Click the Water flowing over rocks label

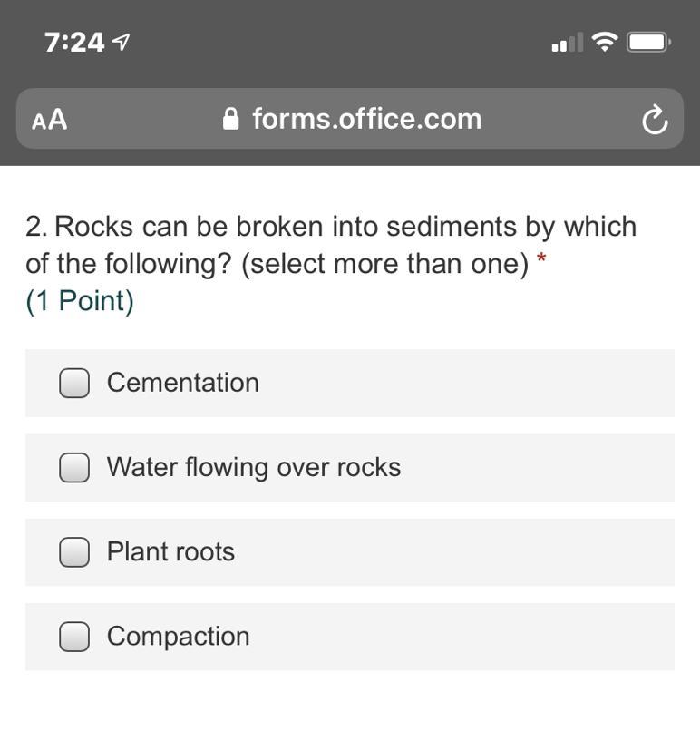tap(254, 467)
